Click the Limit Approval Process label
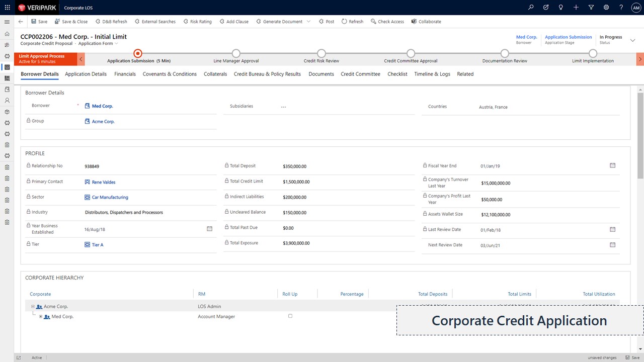The image size is (644, 362). (x=42, y=56)
